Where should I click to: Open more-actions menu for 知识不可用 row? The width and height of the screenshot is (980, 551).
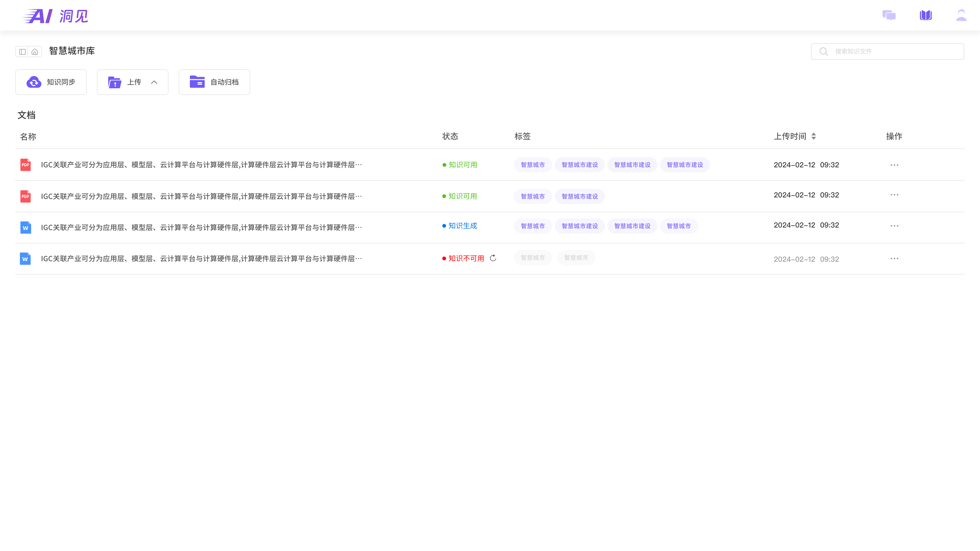pos(895,259)
